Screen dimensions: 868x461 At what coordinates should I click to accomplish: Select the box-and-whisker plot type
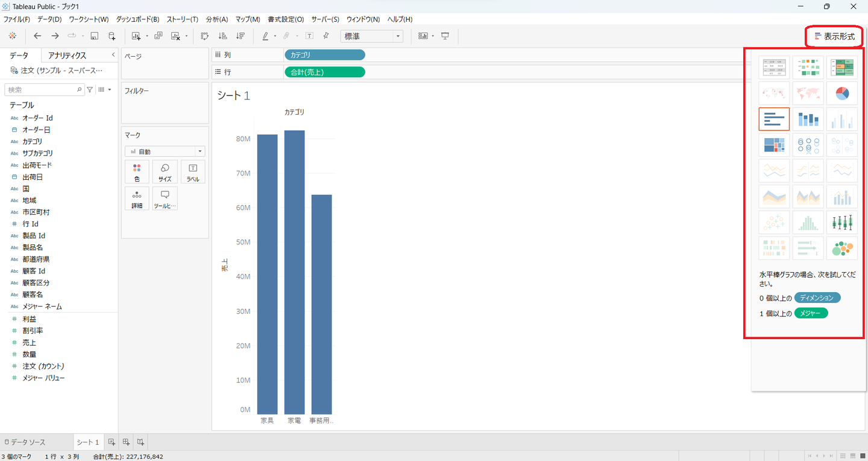[841, 223]
